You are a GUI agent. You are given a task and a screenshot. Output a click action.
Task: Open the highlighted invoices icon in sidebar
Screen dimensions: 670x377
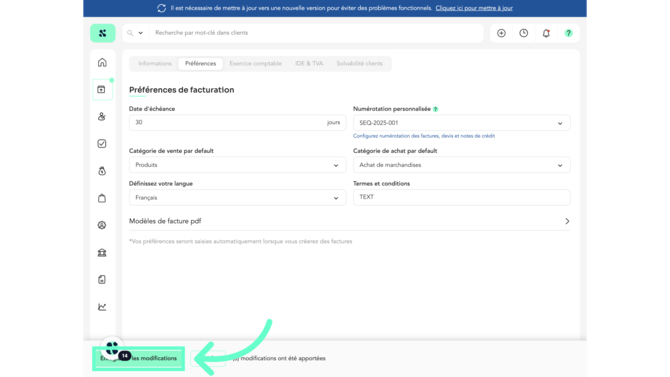tap(102, 89)
